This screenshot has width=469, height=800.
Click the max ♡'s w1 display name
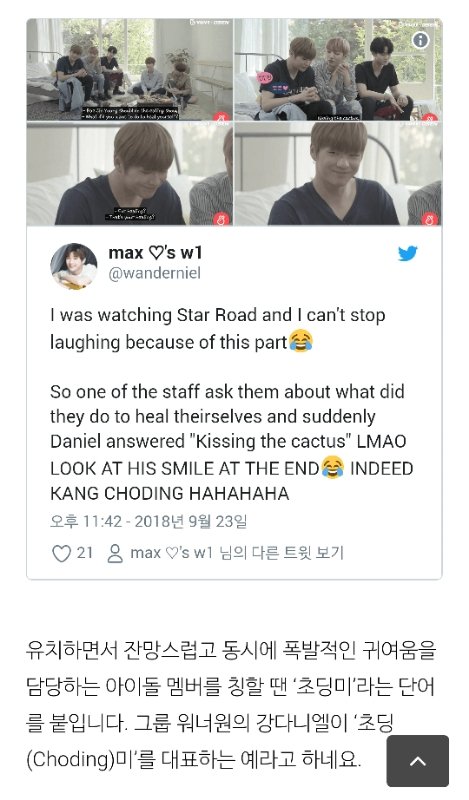tap(155, 252)
